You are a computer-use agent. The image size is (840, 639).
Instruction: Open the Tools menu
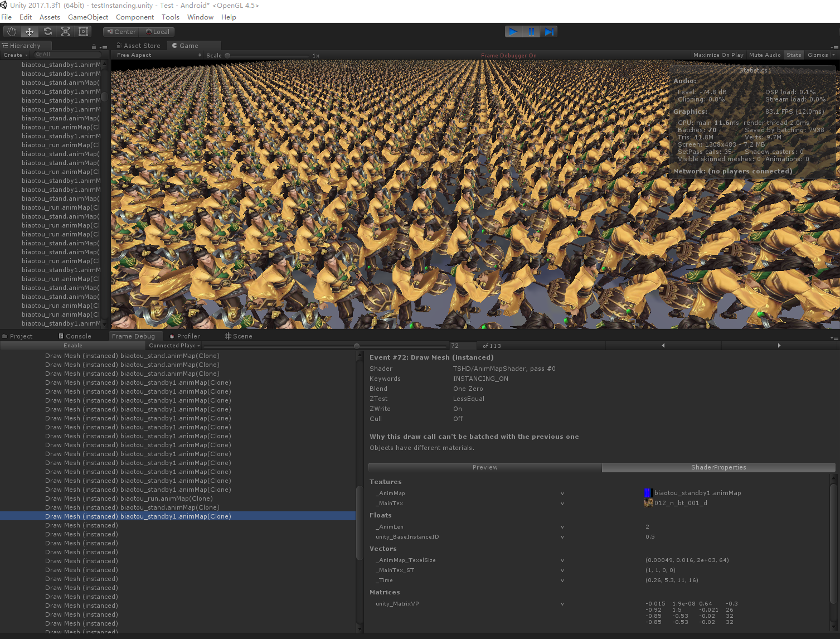171,17
